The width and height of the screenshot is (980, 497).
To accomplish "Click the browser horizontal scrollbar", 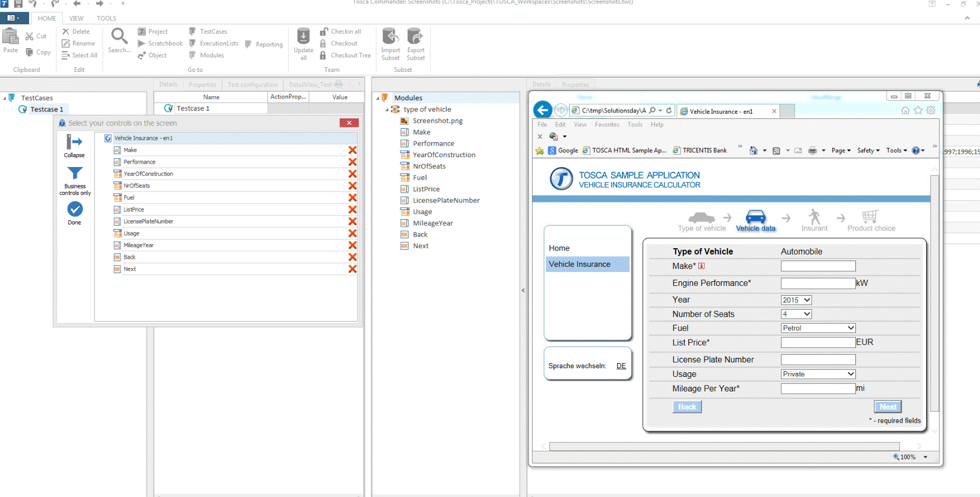I will [724, 447].
